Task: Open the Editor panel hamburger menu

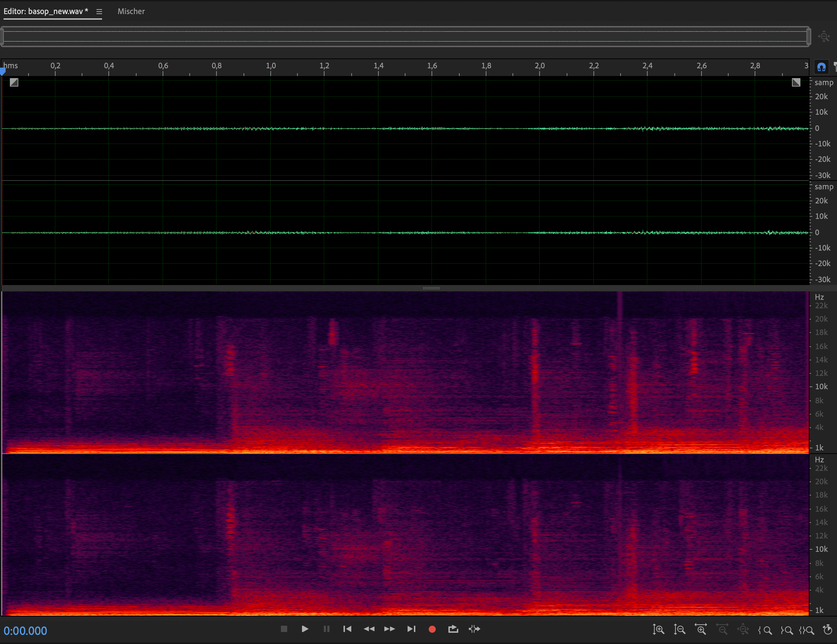Action: [99, 12]
